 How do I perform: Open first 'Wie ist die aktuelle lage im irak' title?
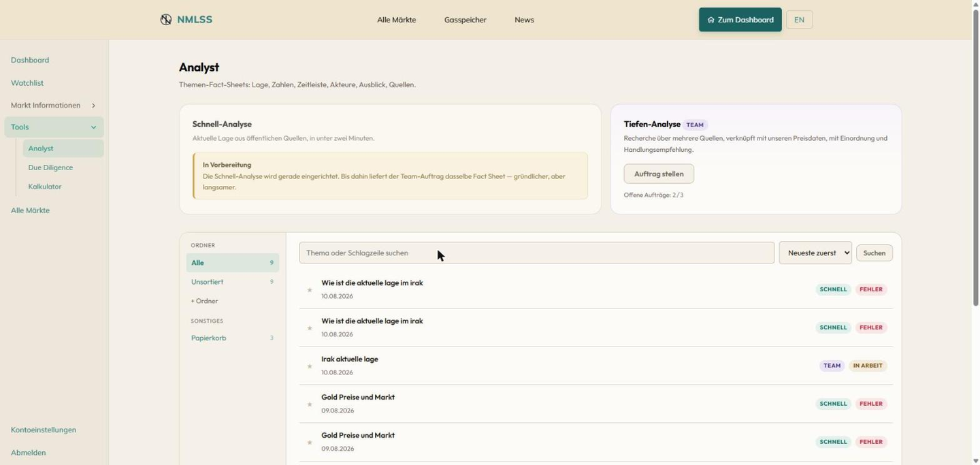(372, 283)
